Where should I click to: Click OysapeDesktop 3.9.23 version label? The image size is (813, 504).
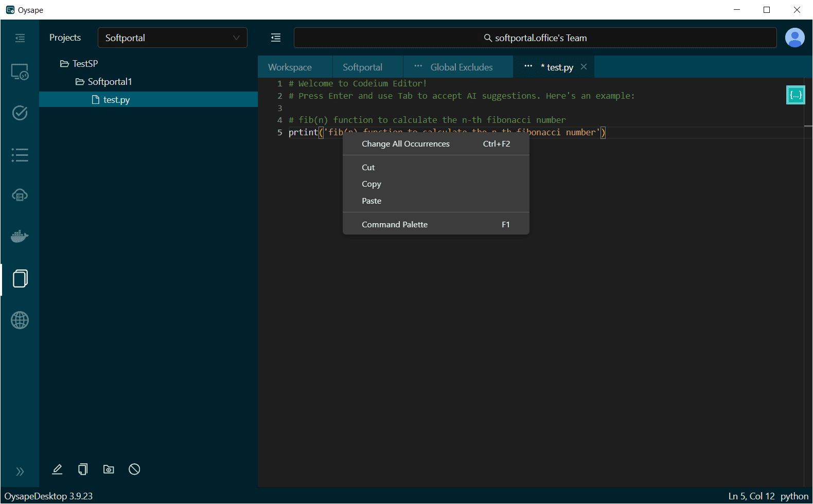coord(48,496)
